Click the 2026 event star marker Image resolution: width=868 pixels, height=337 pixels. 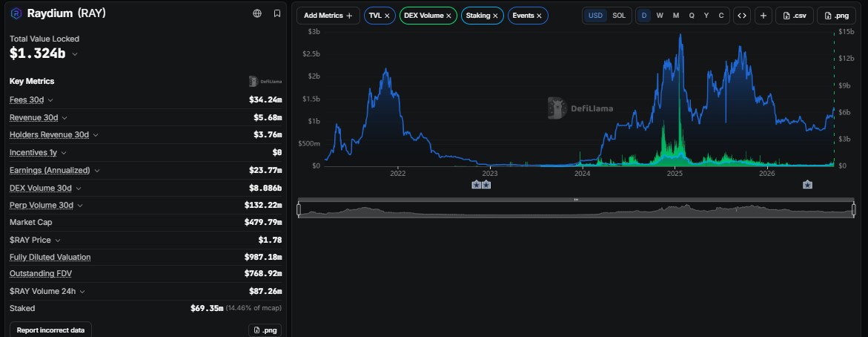[x=808, y=185]
